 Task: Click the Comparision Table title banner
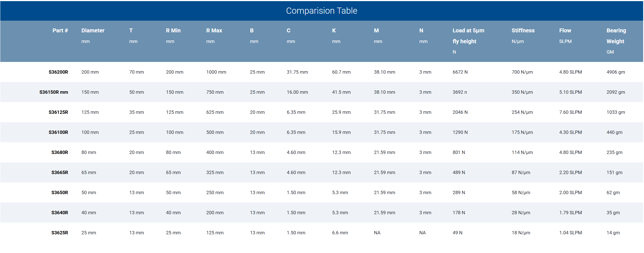[x=321, y=11]
